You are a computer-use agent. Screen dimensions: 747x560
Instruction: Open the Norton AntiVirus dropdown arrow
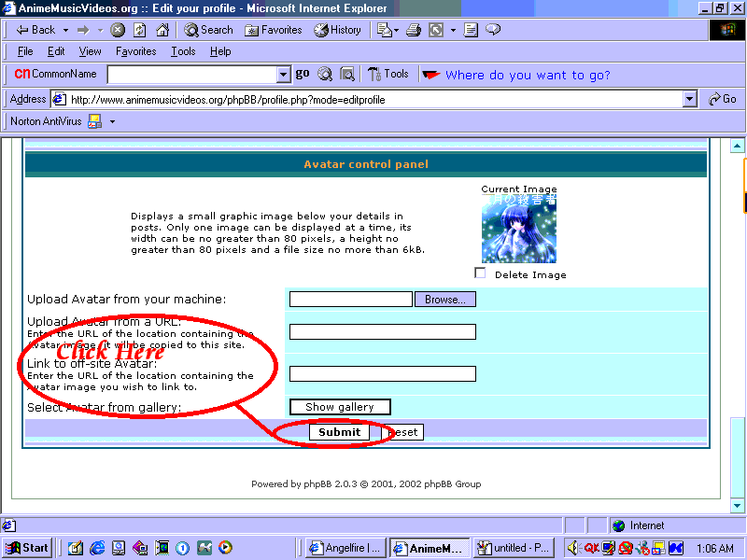112,122
